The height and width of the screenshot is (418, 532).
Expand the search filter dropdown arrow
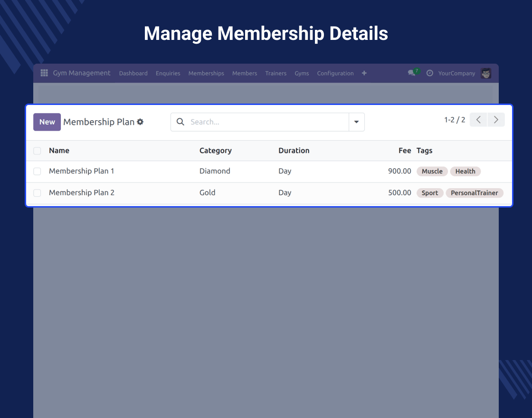click(x=356, y=122)
